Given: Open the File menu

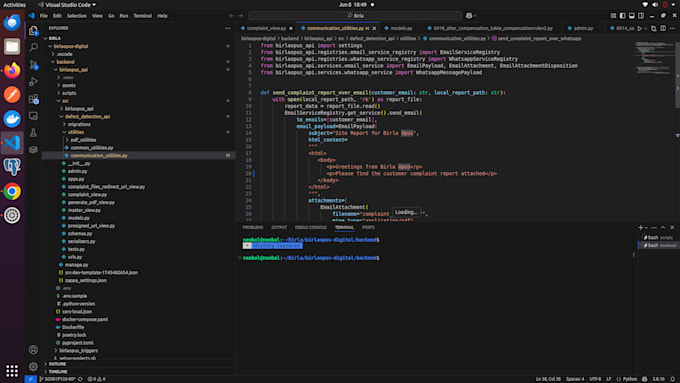Looking at the screenshot, I should tap(44, 16).
